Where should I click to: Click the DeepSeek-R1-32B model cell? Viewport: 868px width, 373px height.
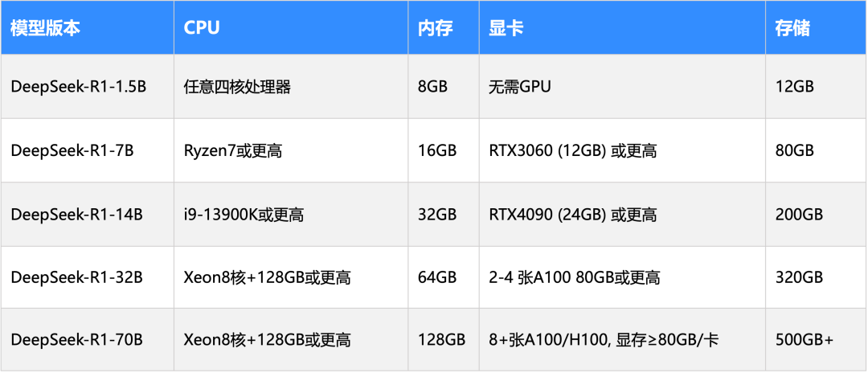tap(88, 277)
